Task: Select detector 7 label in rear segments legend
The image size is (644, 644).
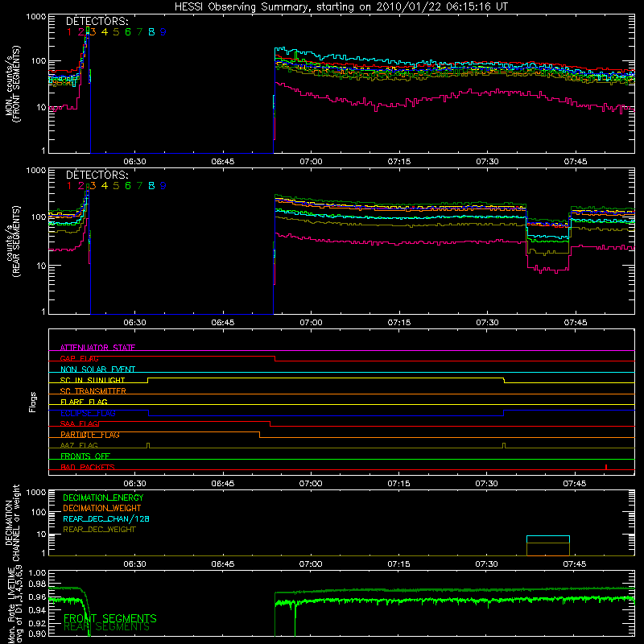Action: pos(139,186)
